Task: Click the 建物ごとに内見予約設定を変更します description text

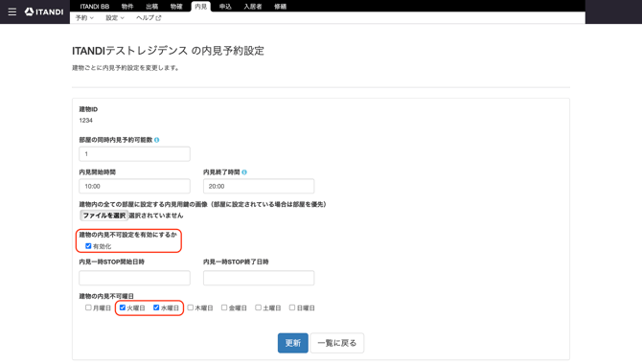Action: click(x=126, y=68)
